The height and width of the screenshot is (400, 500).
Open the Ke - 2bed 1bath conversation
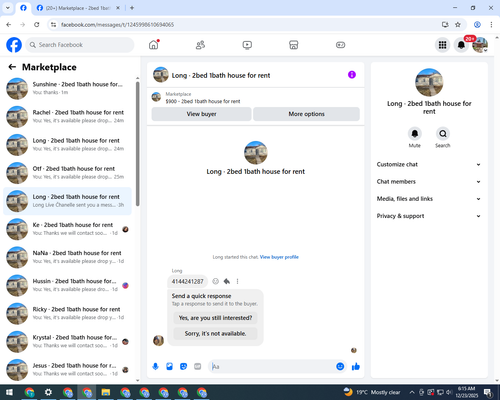pos(68,229)
